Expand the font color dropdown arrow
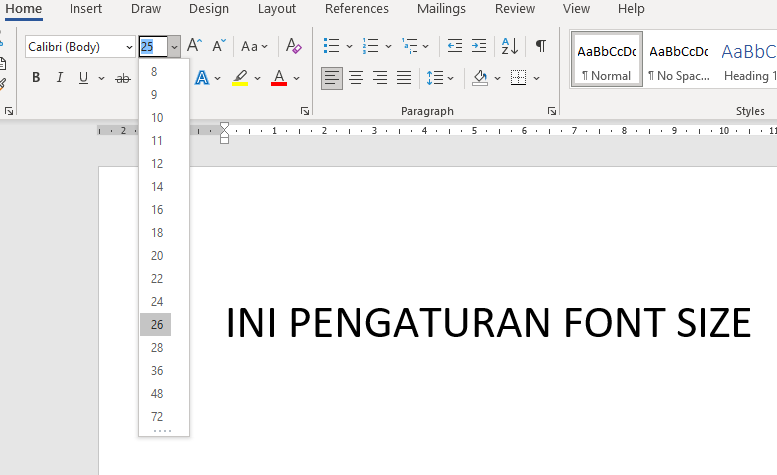Screen dimensions: 777x475 tap(296, 78)
